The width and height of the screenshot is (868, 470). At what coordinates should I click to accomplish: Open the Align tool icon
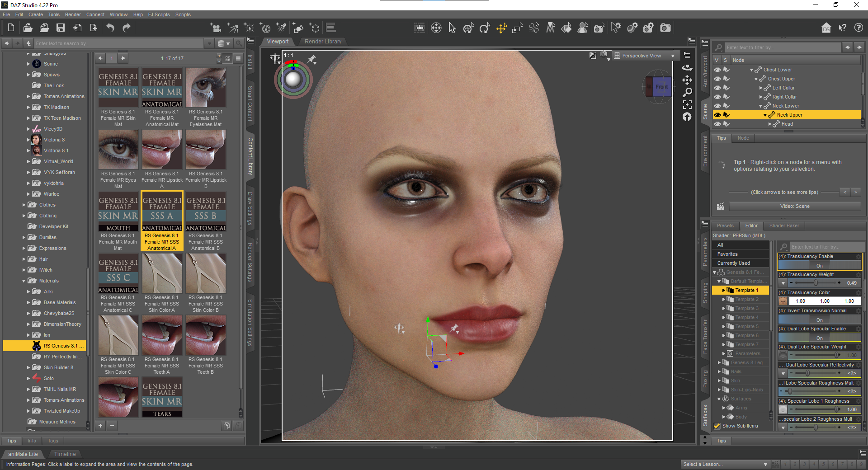331,28
